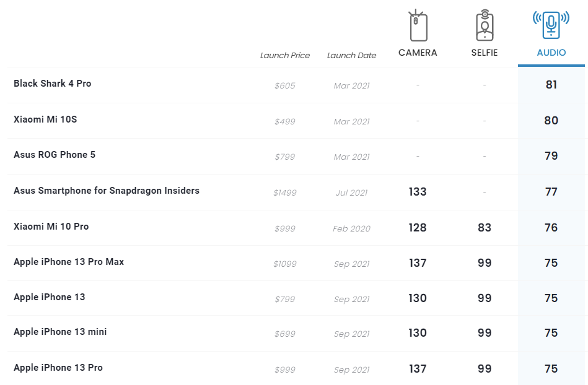
Task: Click camera score 133 for Asus Snapdragon
Action: point(418,192)
